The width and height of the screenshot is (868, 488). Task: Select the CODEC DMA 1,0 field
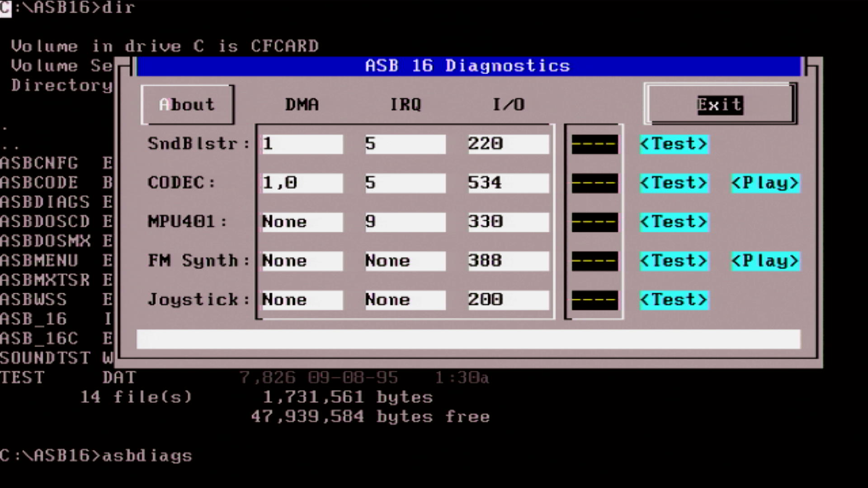(302, 183)
